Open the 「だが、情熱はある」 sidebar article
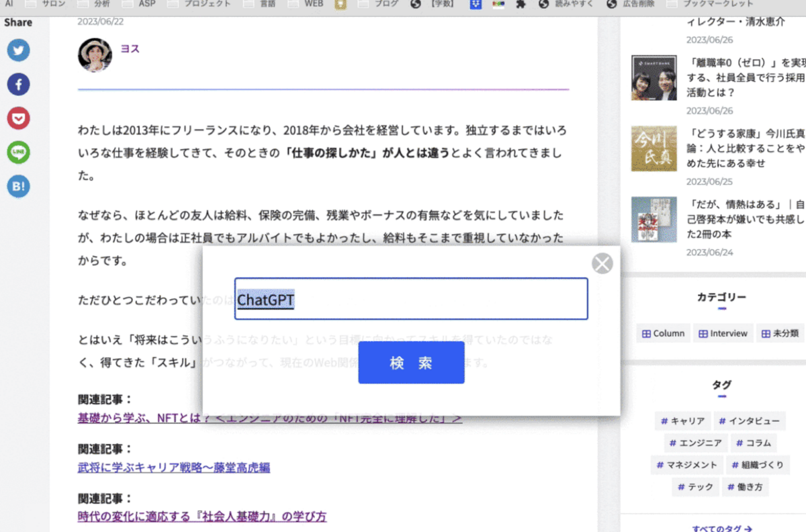This screenshot has width=806, height=532. click(x=746, y=219)
